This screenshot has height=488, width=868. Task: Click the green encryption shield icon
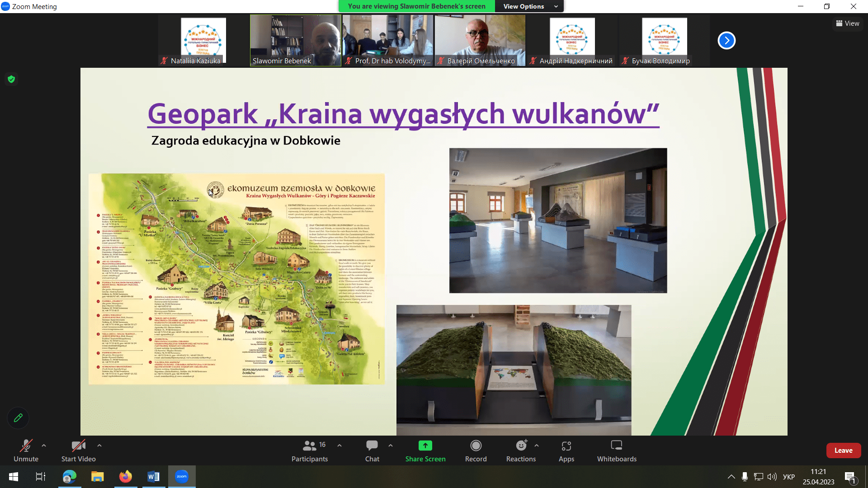pyautogui.click(x=11, y=80)
